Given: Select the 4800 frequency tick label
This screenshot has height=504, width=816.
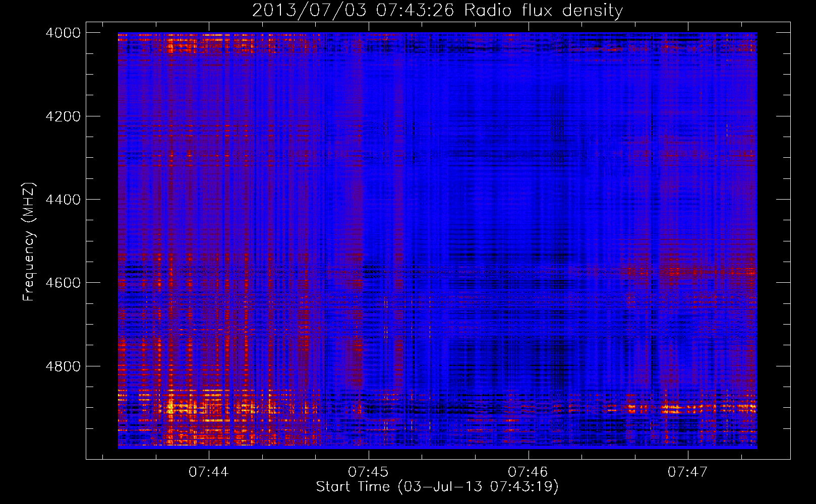Looking at the screenshot, I should click(x=63, y=366).
